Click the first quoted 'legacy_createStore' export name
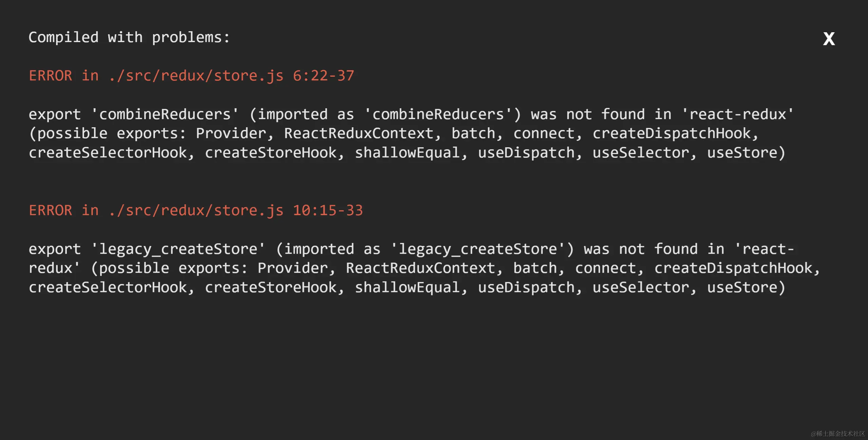This screenshot has height=440, width=868. pos(178,249)
